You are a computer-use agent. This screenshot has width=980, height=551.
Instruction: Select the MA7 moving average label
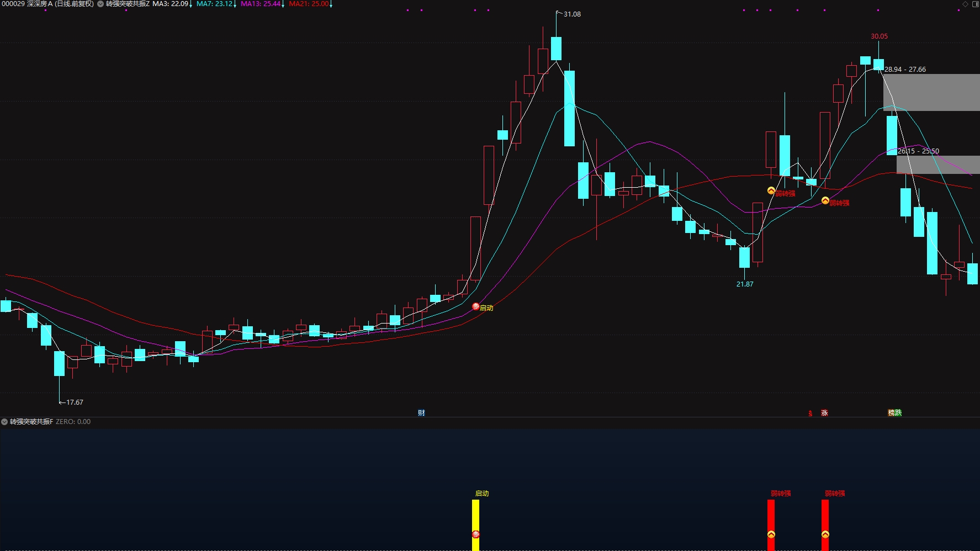pyautogui.click(x=214, y=4)
